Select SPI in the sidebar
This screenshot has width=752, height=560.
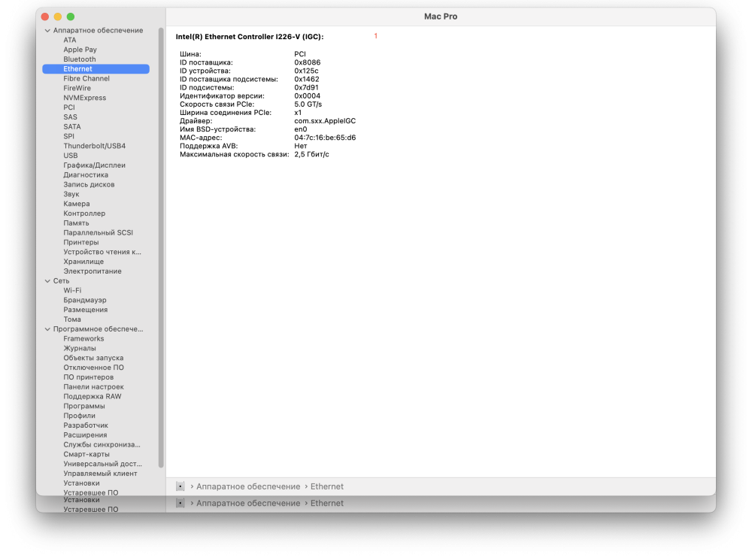point(68,136)
